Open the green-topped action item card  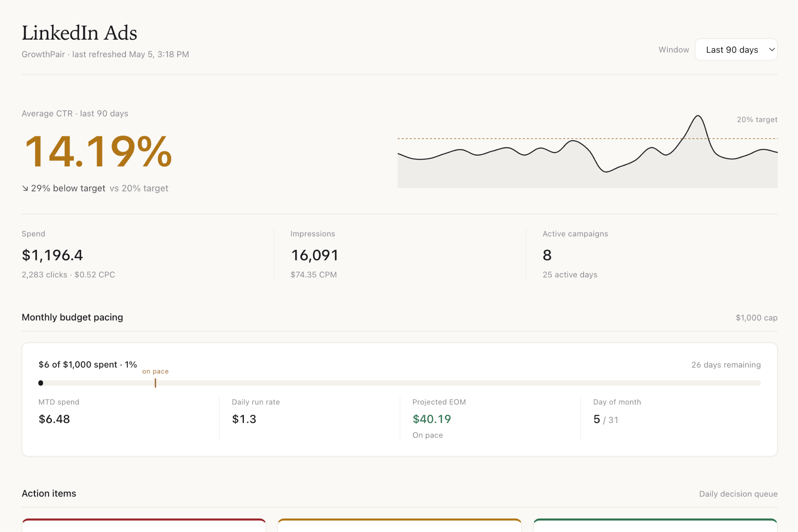(655, 525)
